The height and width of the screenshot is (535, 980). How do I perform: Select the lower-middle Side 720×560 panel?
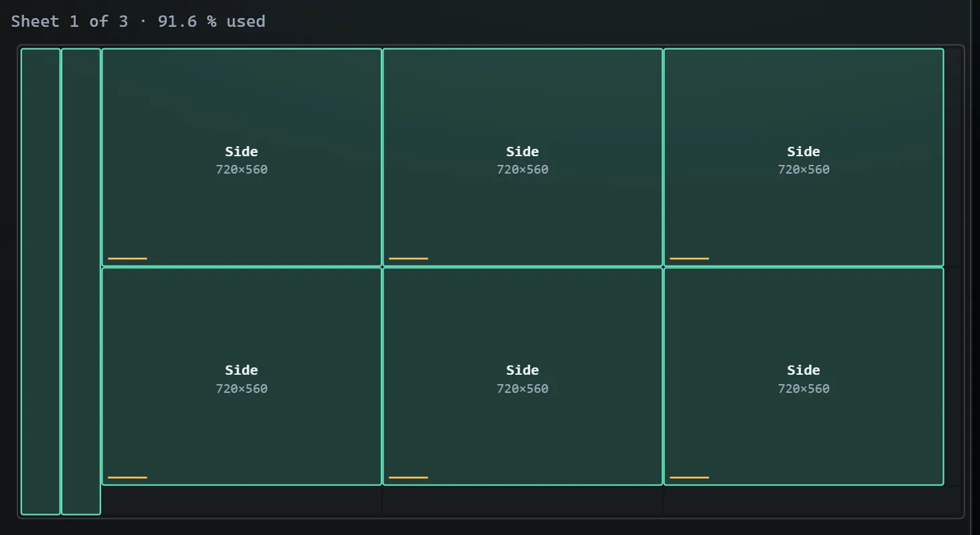[522, 376]
